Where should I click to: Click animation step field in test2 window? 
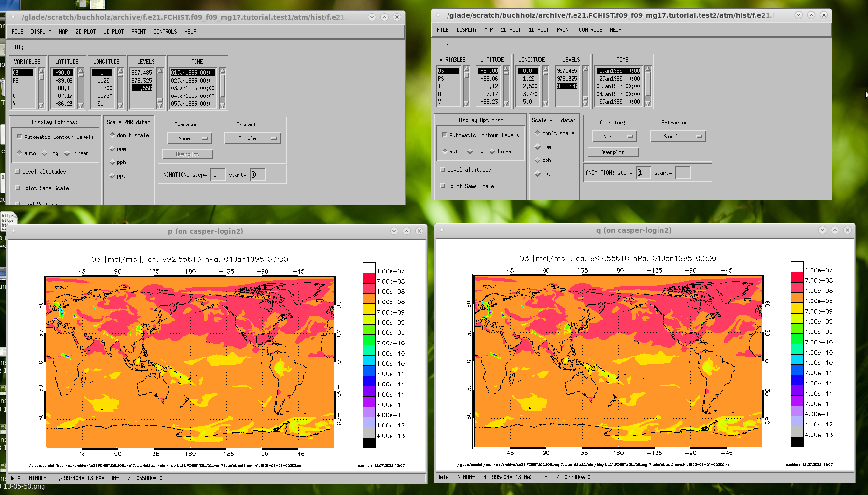643,173
